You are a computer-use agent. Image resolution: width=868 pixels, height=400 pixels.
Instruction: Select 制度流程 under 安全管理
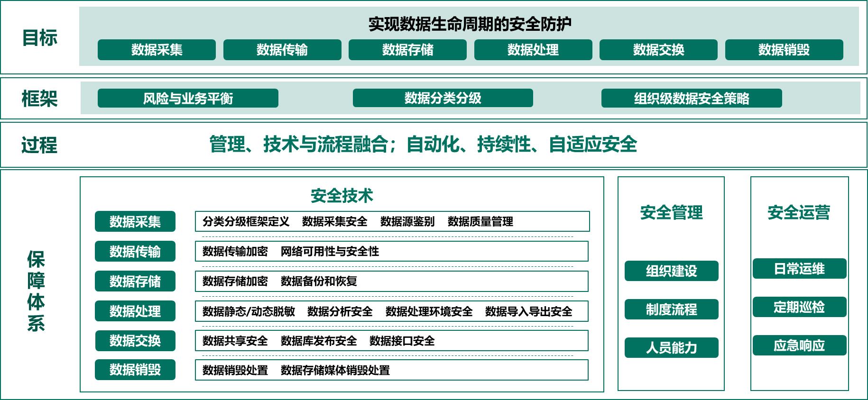(672, 309)
